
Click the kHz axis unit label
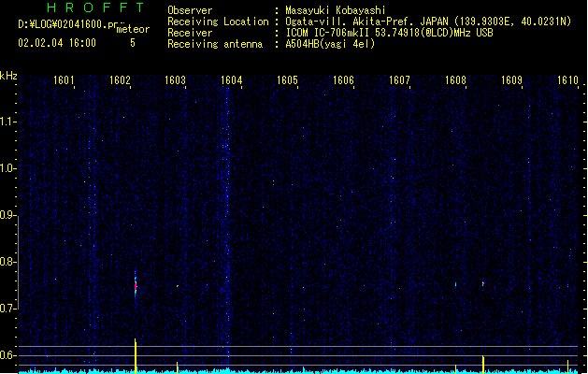[8, 76]
